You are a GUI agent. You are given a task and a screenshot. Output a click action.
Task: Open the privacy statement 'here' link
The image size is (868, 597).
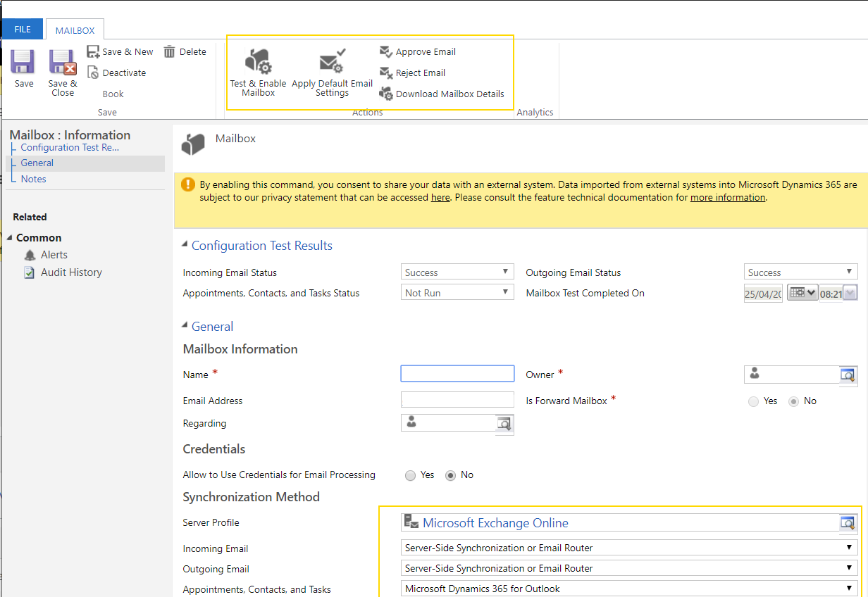[x=440, y=197]
